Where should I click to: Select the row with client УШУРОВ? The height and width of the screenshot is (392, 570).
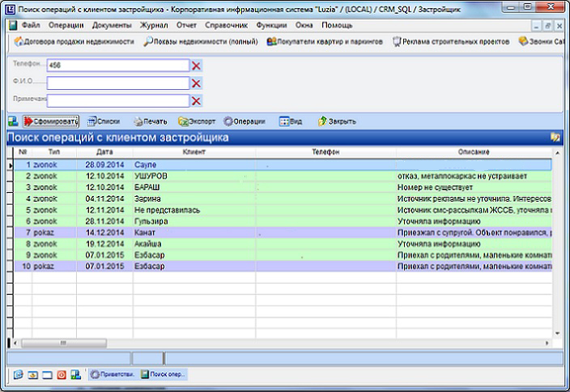pos(283,176)
